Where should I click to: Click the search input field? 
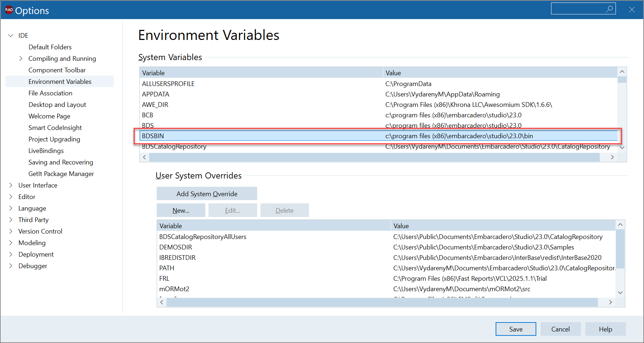(x=580, y=8)
